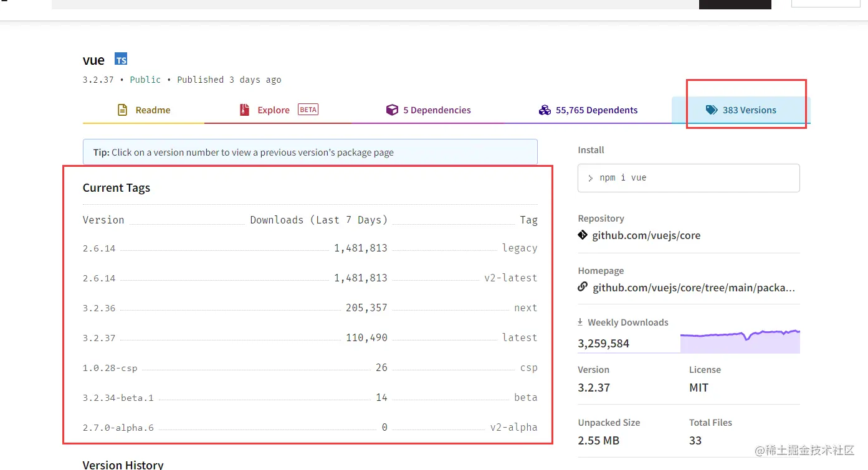This screenshot has height=470, width=868.
Task: Select the 383 Versions tab
Action: (x=749, y=110)
